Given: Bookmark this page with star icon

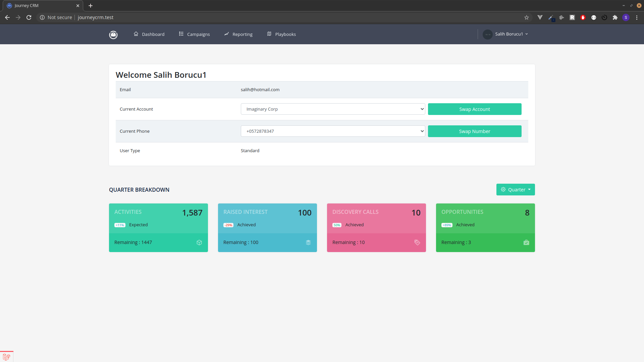Looking at the screenshot, I should point(527,17).
